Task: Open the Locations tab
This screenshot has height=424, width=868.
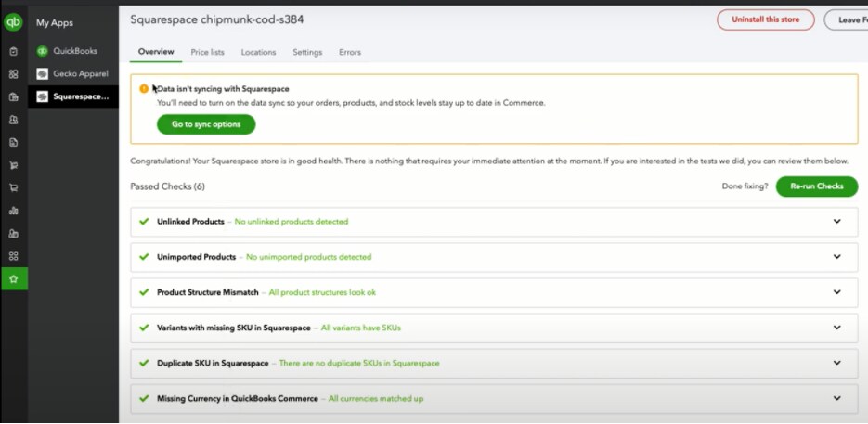Action: pyautogui.click(x=258, y=52)
